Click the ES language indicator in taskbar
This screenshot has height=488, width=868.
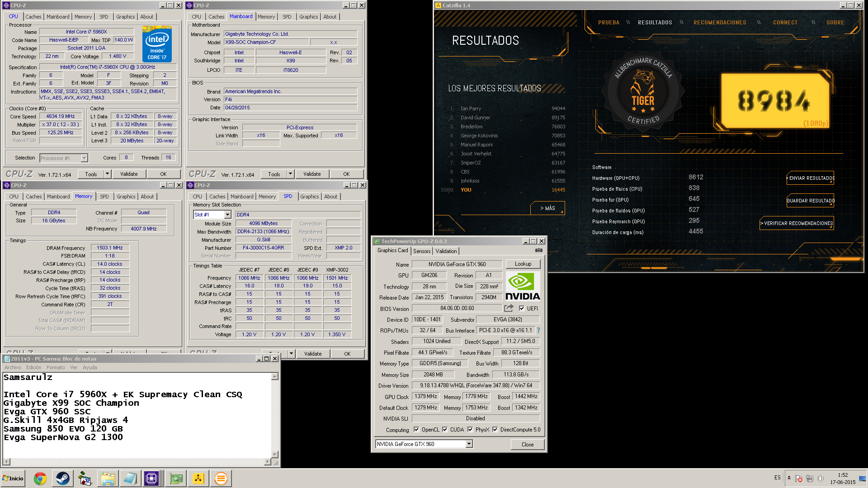pos(777,478)
